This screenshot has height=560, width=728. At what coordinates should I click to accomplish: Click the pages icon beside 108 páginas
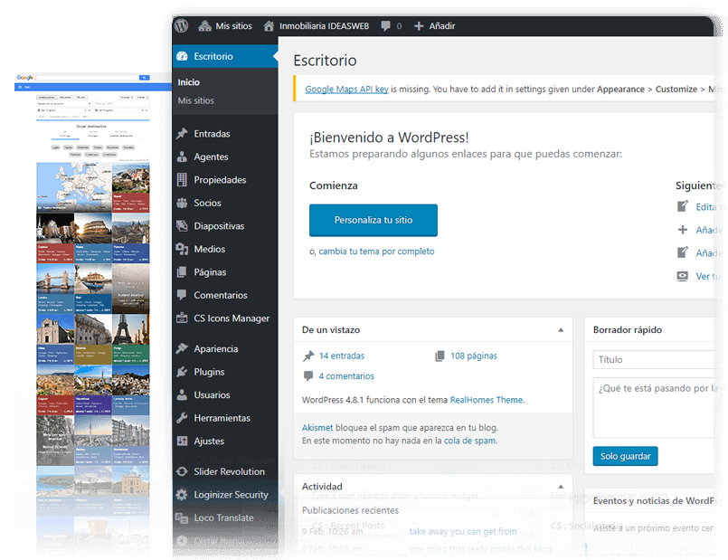[440, 356]
